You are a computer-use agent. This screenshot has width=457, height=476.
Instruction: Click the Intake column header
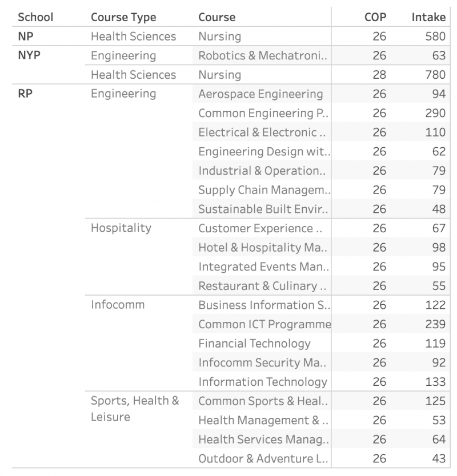pyautogui.click(x=428, y=17)
